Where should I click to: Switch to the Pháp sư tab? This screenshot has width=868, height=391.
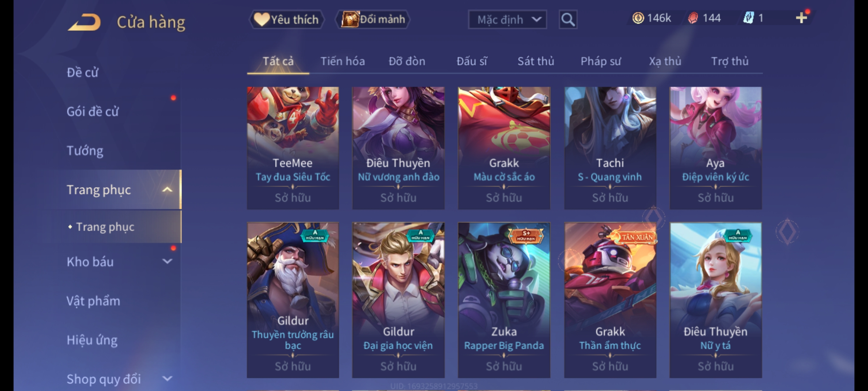coord(600,61)
